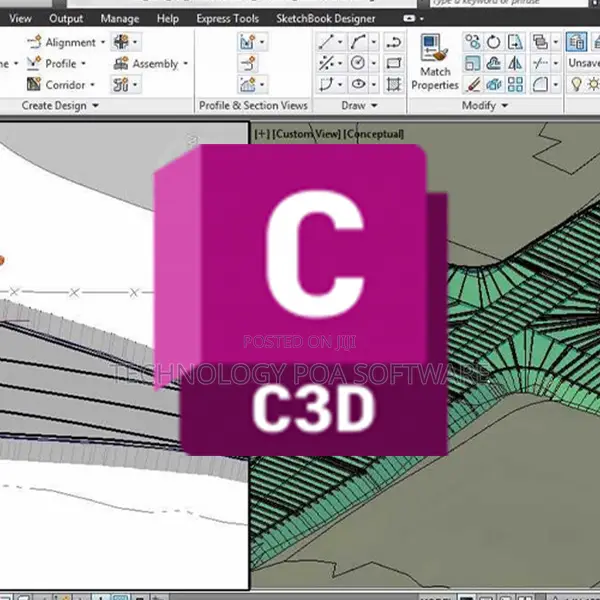This screenshot has width=600, height=600.
Task: Click the Profile & Section Views title
Action: point(253,105)
